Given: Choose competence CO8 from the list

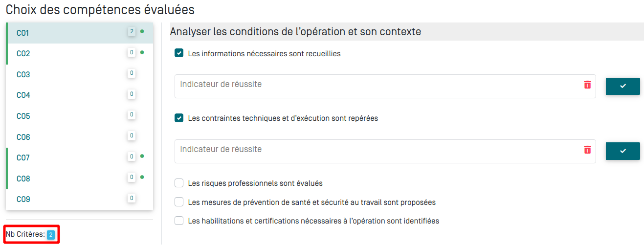Looking at the screenshot, I should click(23, 179).
